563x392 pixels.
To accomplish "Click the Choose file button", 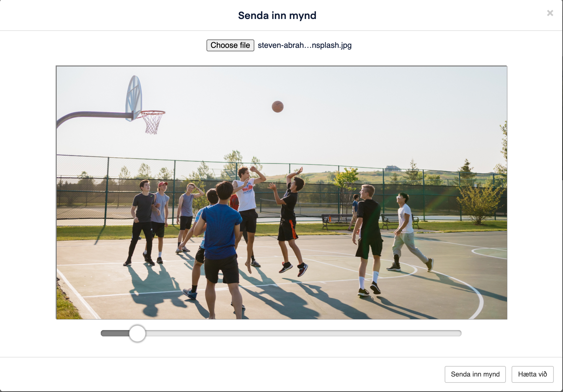I will (230, 45).
